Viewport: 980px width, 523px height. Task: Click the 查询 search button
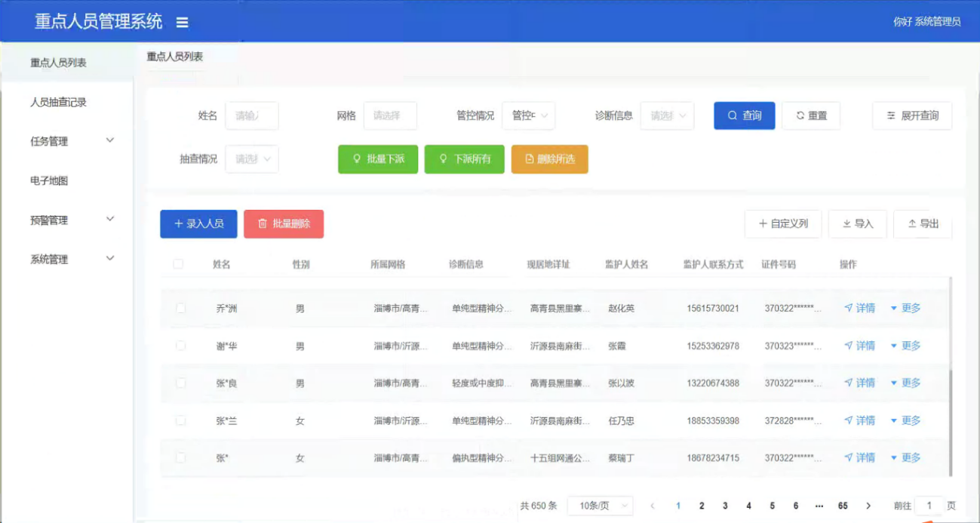click(x=744, y=115)
